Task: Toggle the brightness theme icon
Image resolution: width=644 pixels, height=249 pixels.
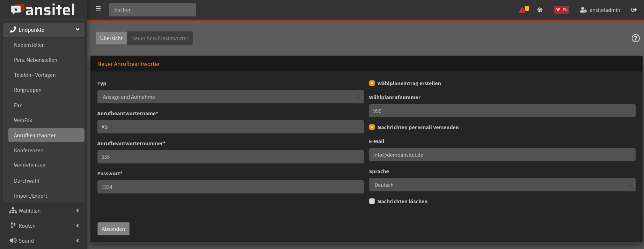Action: 540,10
